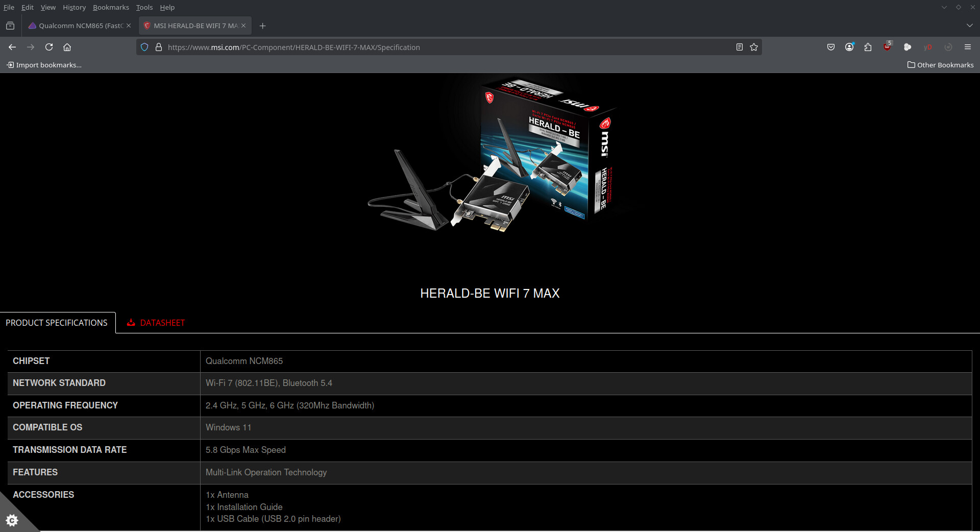Click the HERALD-BE WIFI 7 MAX heading

489,293
